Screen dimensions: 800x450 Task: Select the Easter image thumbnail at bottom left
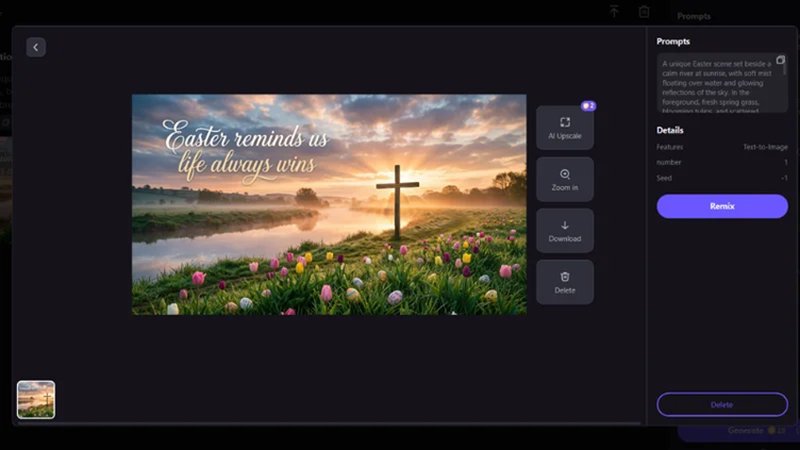click(x=36, y=399)
